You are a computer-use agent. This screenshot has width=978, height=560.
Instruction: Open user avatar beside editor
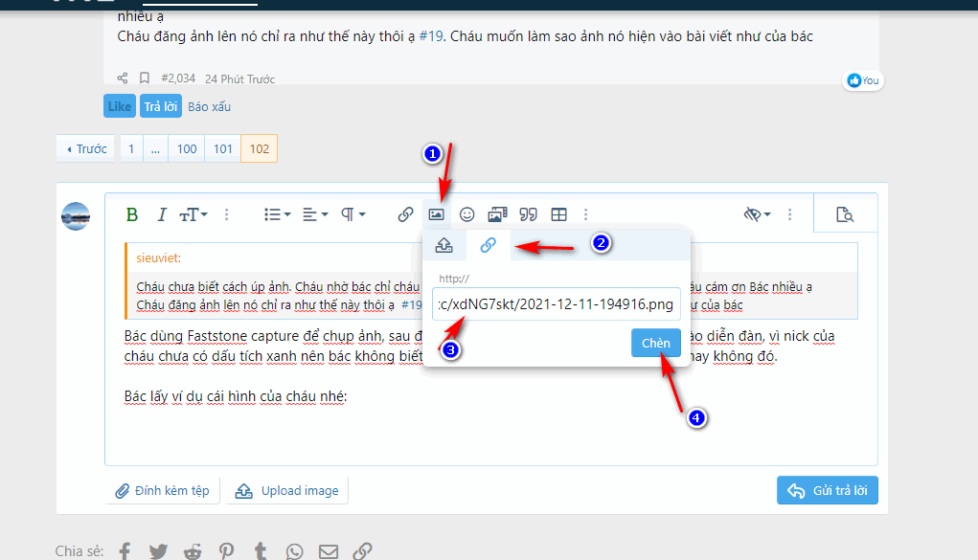pyautogui.click(x=76, y=216)
